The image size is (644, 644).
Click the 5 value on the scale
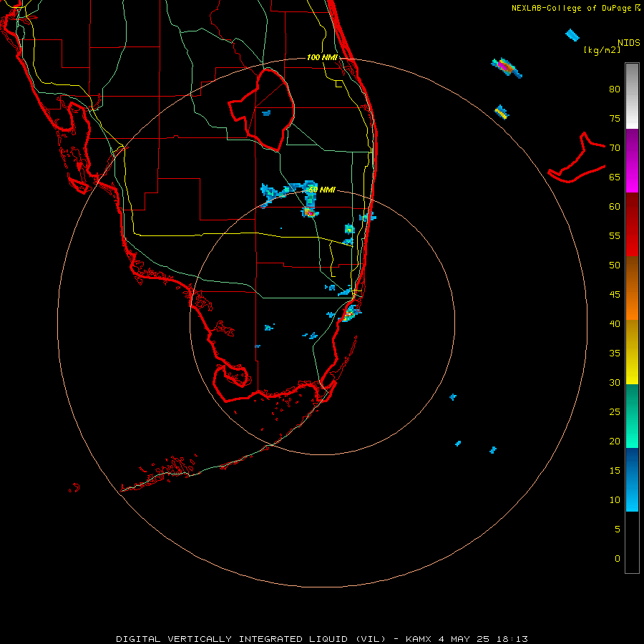(x=618, y=529)
